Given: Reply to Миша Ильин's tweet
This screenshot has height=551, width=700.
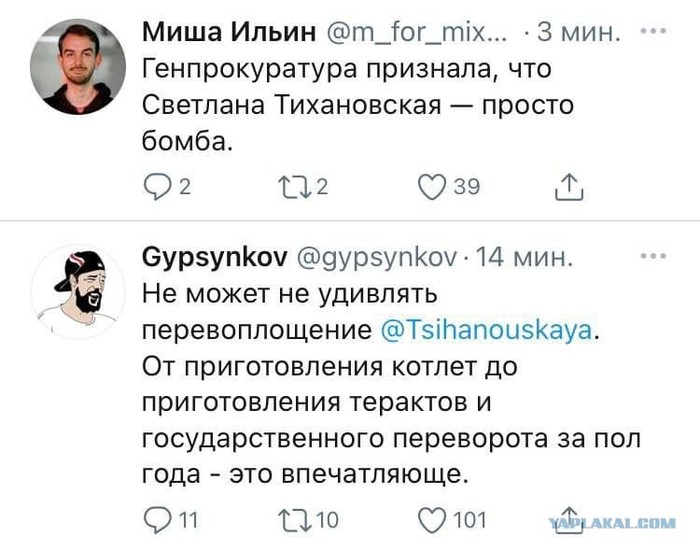Looking at the screenshot, I should (157, 186).
